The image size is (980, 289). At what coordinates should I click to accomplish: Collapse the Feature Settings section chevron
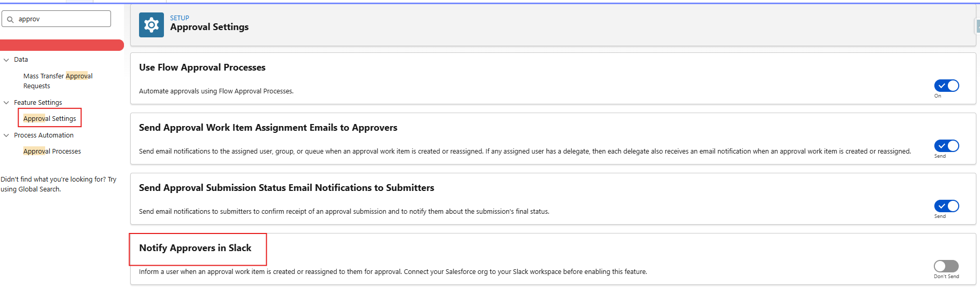click(x=6, y=103)
